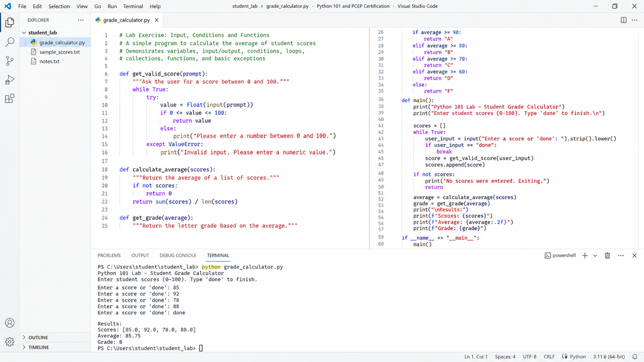Change encoding via UTF-8 indicator
The image size is (644, 362).
click(x=530, y=356)
